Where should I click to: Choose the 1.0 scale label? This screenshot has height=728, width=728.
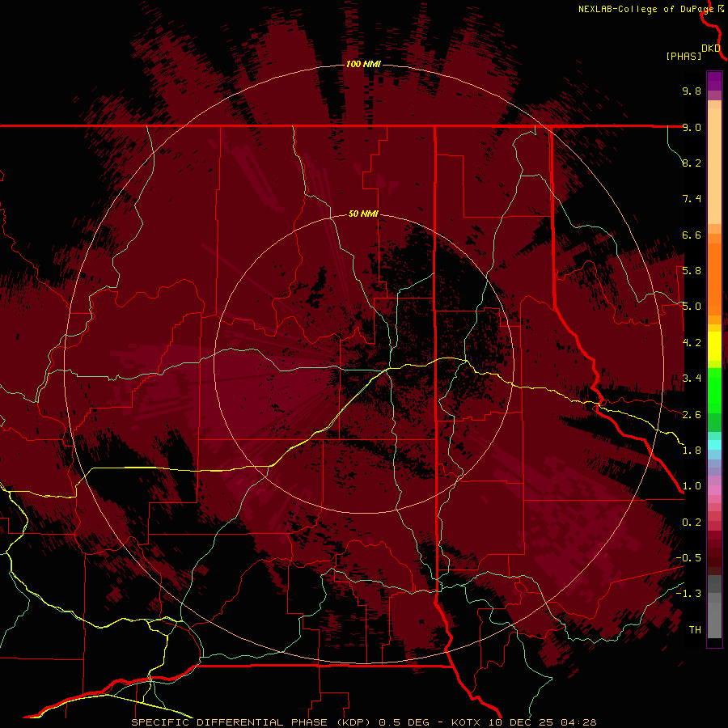692,486
